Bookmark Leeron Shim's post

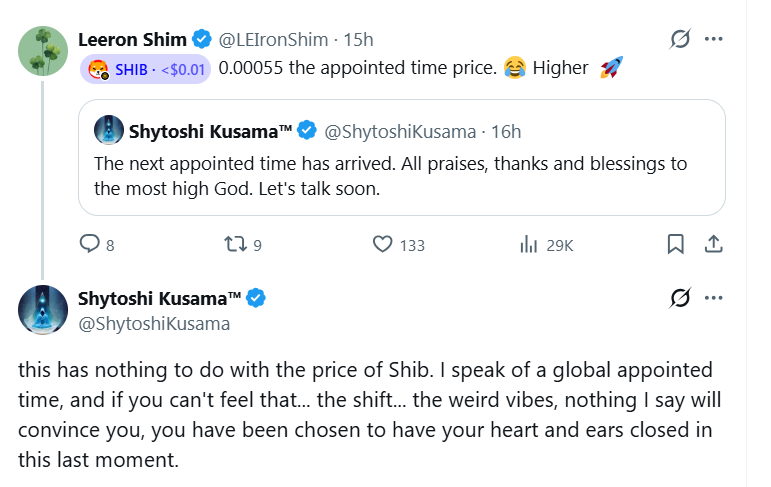pyautogui.click(x=676, y=244)
